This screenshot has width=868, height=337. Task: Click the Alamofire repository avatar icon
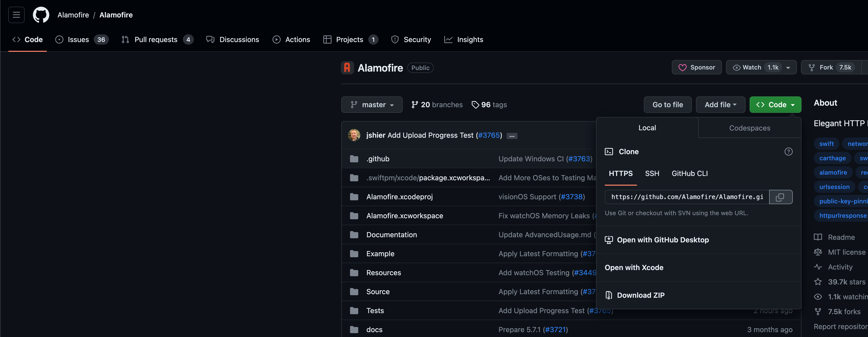click(x=347, y=68)
